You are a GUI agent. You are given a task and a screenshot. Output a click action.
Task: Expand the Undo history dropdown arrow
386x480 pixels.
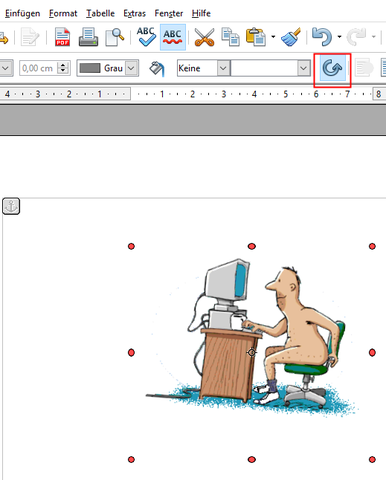[x=339, y=37]
